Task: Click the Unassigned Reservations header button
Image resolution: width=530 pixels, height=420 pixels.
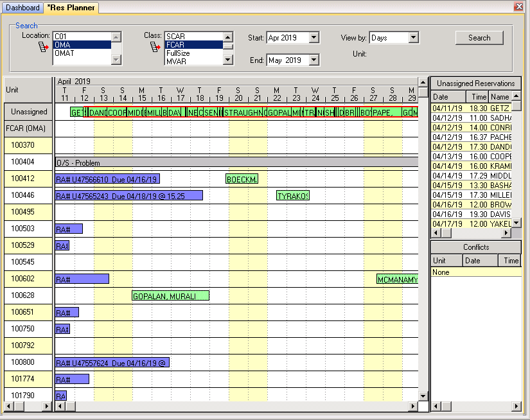Action: pyautogui.click(x=475, y=83)
